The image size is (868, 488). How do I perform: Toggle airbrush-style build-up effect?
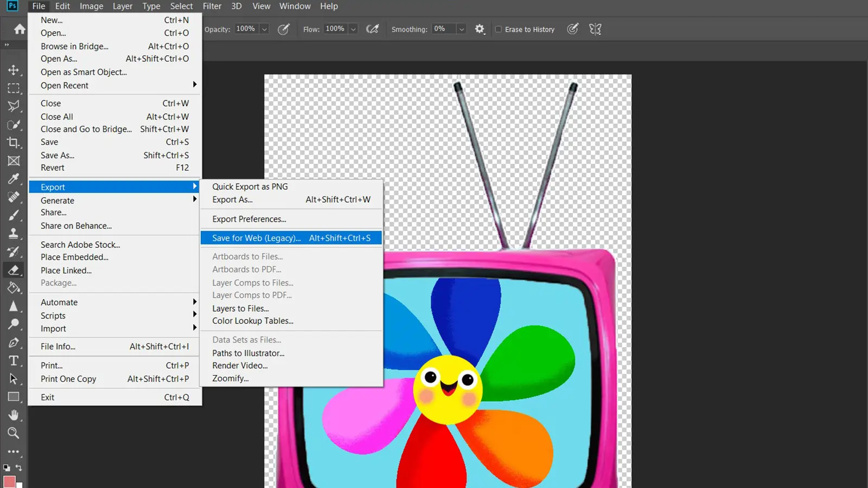click(x=373, y=29)
